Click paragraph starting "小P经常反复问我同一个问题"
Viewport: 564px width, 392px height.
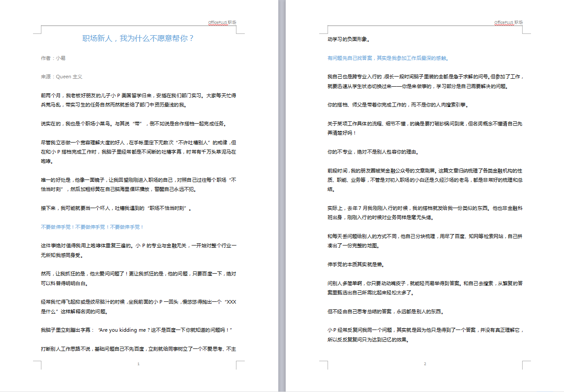[x=425, y=335]
